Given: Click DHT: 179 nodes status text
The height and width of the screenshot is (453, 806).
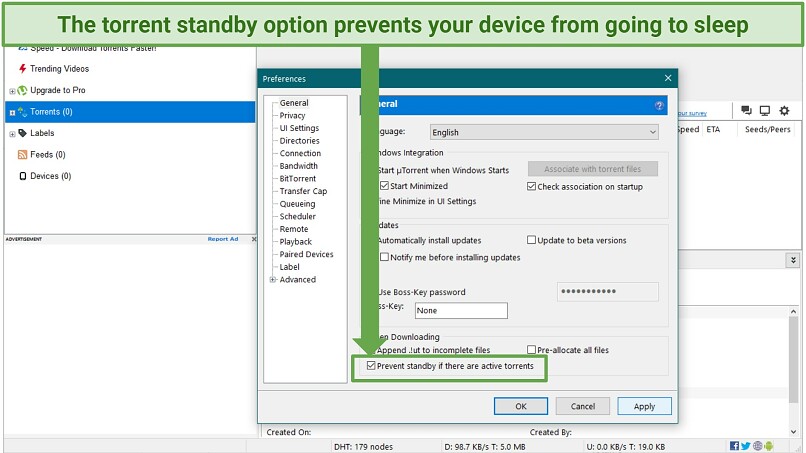Looking at the screenshot, I should (x=363, y=447).
